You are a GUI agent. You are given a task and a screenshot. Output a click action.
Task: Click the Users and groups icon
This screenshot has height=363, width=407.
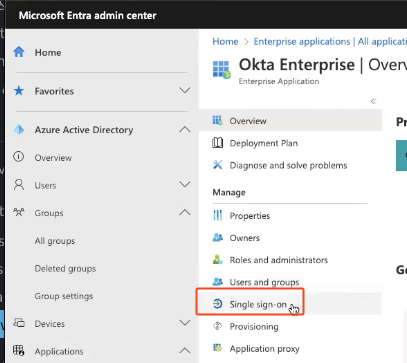pyautogui.click(x=217, y=282)
